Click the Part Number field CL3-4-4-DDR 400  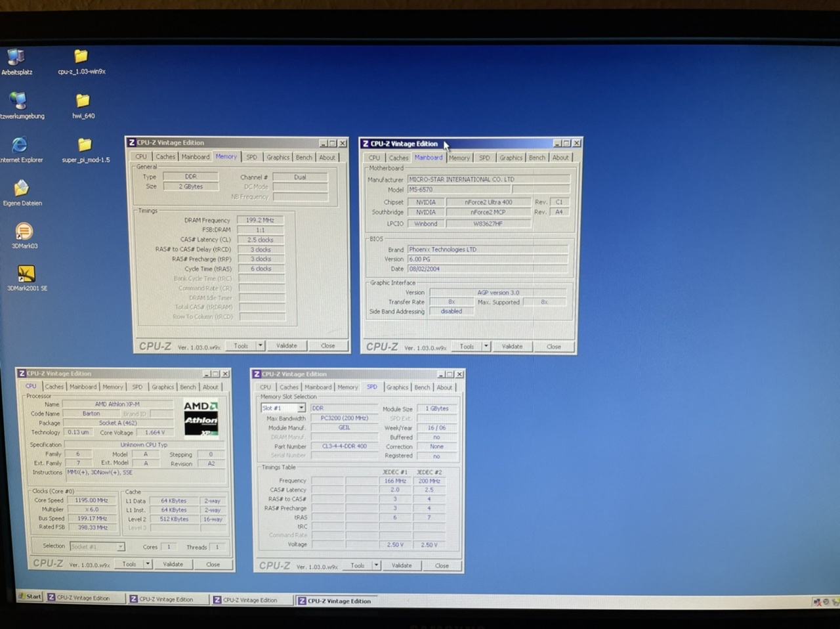coord(344,446)
